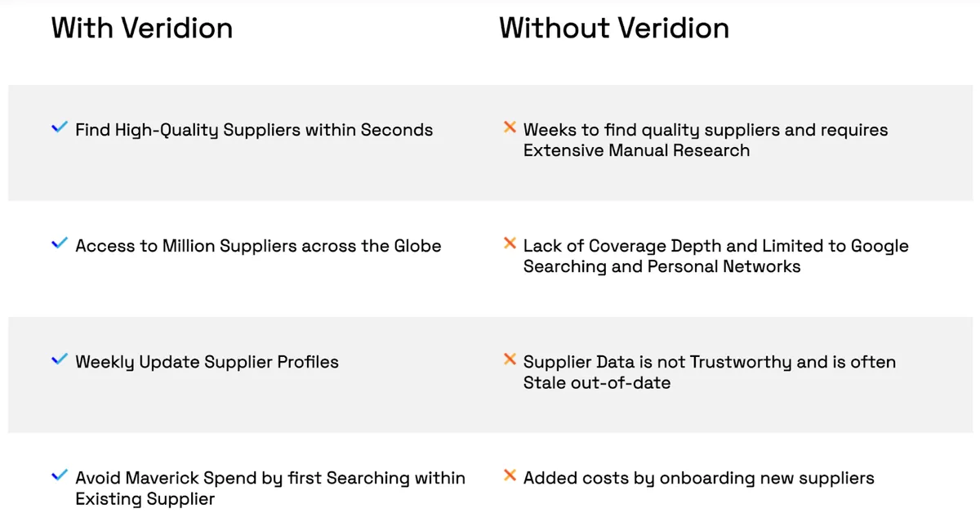Image resolution: width=980 pixels, height=531 pixels.
Task: Select the Without Veridion heading
Action: pos(614,28)
